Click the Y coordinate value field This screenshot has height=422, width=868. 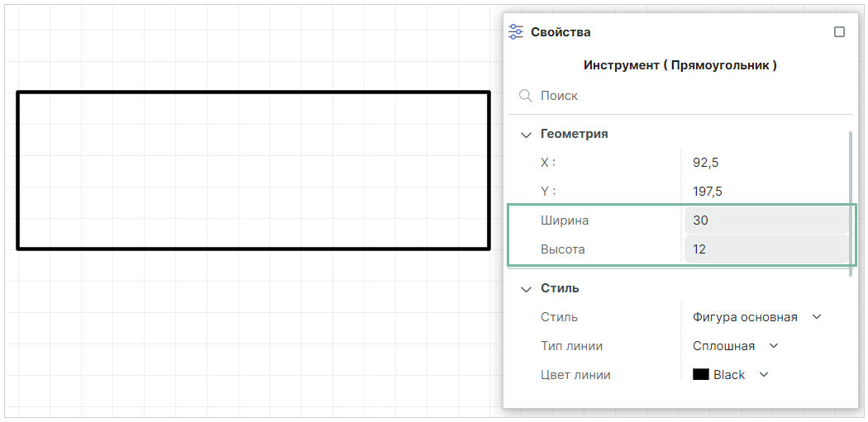[765, 192]
